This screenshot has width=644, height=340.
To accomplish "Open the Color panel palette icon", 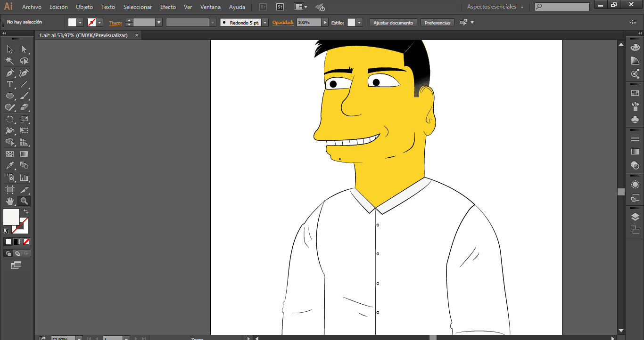I will coord(635,47).
